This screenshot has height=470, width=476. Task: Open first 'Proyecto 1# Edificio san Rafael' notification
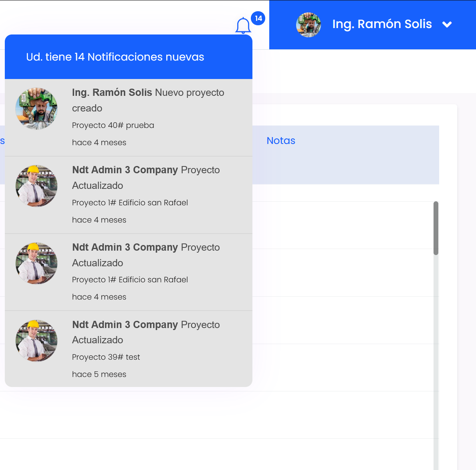[130, 203]
